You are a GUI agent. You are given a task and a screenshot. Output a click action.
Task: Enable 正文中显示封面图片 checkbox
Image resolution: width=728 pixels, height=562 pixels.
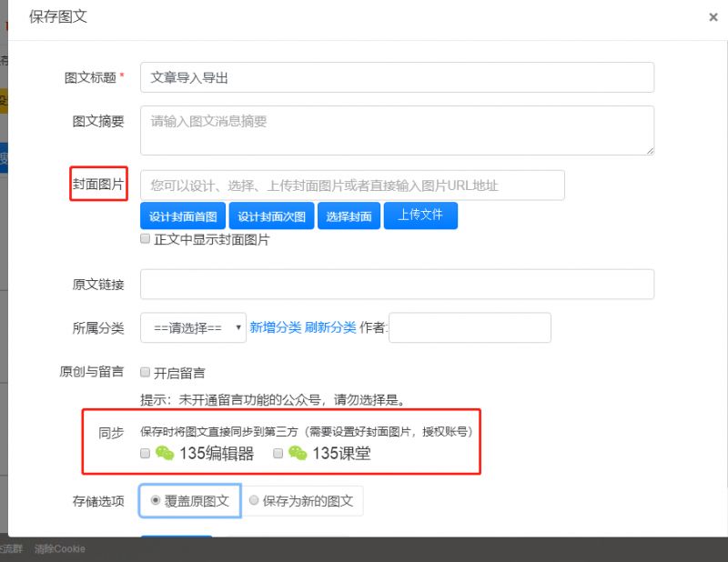(x=146, y=238)
